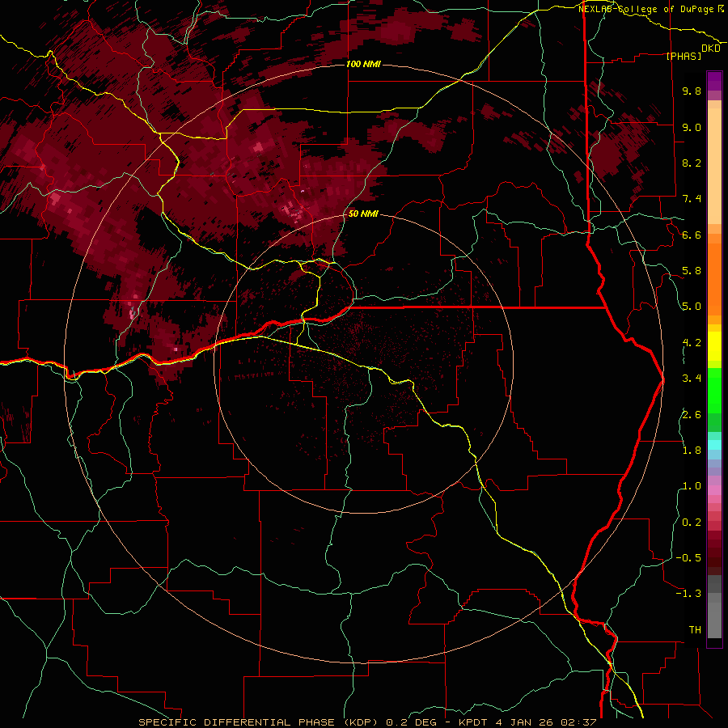Click the 6.6 value on the color scale
The height and width of the screenshot is (728, 728).
[x=692, y=235]
